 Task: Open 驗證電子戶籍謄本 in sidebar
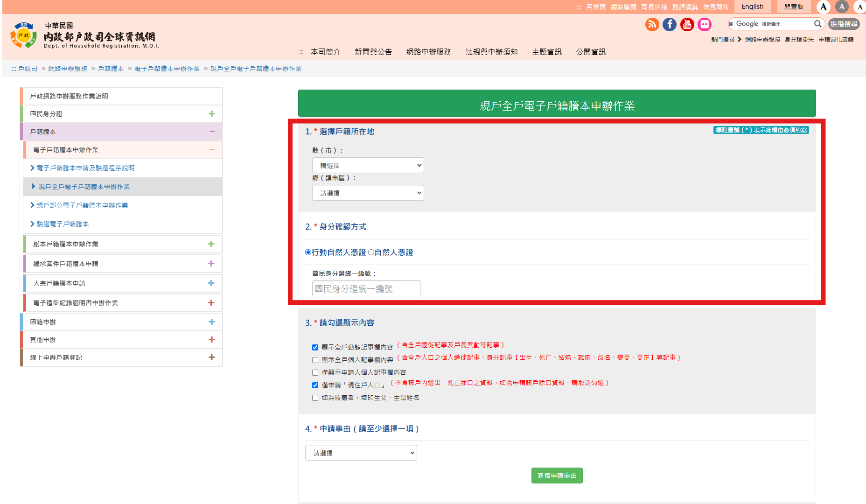63,224
